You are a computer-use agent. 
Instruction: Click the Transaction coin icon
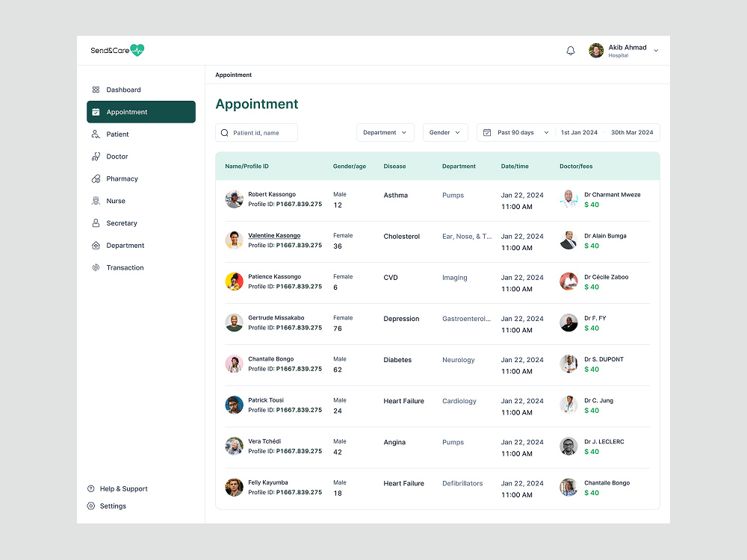click(x=96, y=267)
